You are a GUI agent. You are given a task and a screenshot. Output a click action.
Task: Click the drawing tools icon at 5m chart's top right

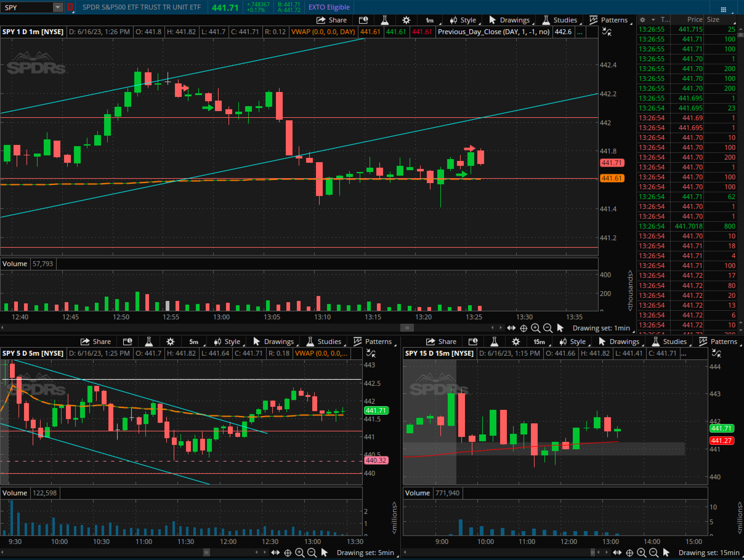point(370,354)
